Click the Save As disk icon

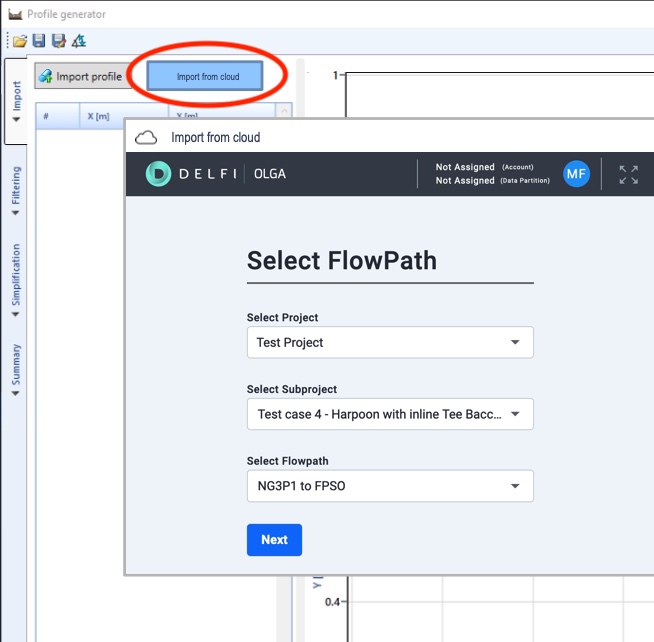(59, 40)
